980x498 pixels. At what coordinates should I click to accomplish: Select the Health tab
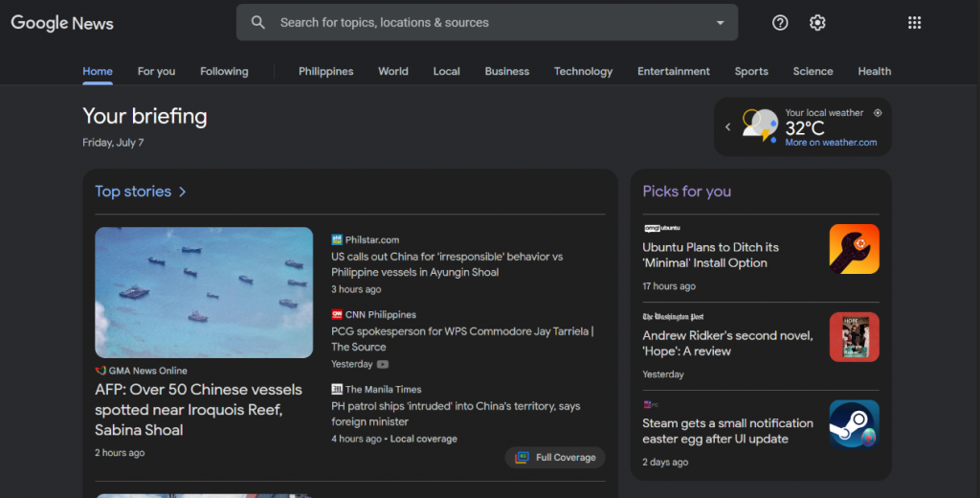pyautogui.click(x=875, y=71)
